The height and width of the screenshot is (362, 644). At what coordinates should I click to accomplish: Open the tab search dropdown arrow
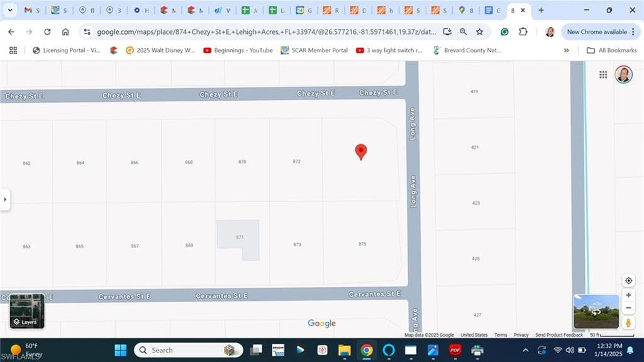point(10,10)
